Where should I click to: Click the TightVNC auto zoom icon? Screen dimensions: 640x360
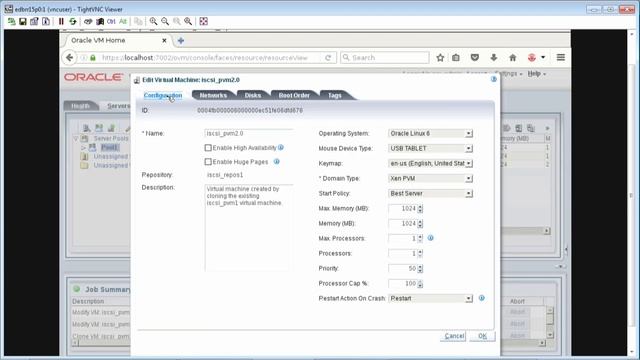click(x=188, y=21)
